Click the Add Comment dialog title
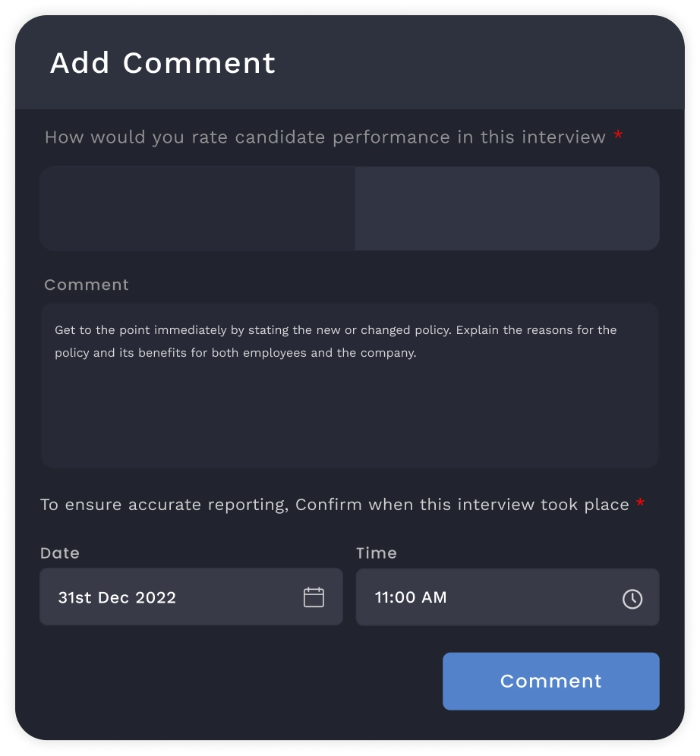 tap(162, 62)
